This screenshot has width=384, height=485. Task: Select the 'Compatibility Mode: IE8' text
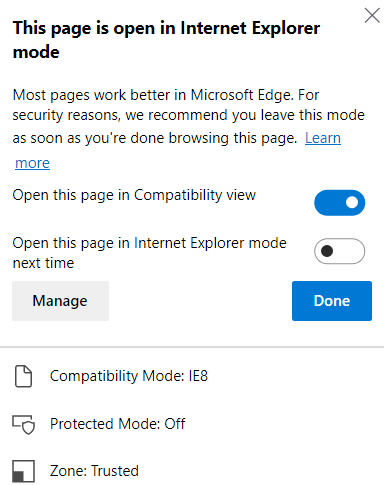129,376
